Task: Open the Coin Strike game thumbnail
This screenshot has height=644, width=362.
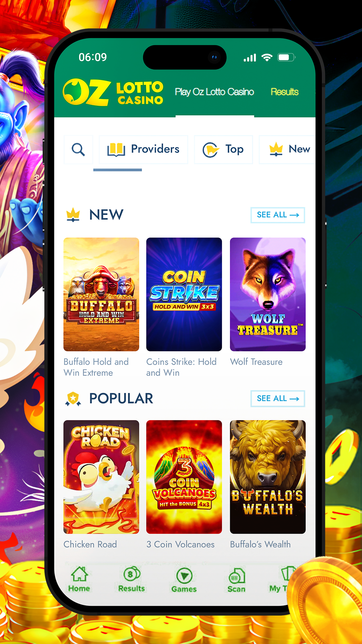Action: click(184, 294)
